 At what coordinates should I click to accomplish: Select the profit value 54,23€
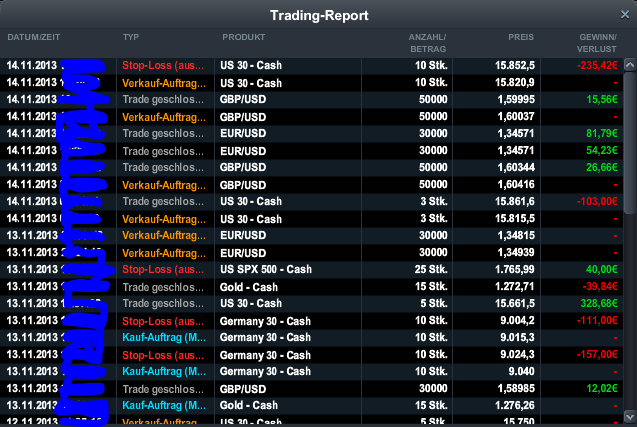coord(602,151)
